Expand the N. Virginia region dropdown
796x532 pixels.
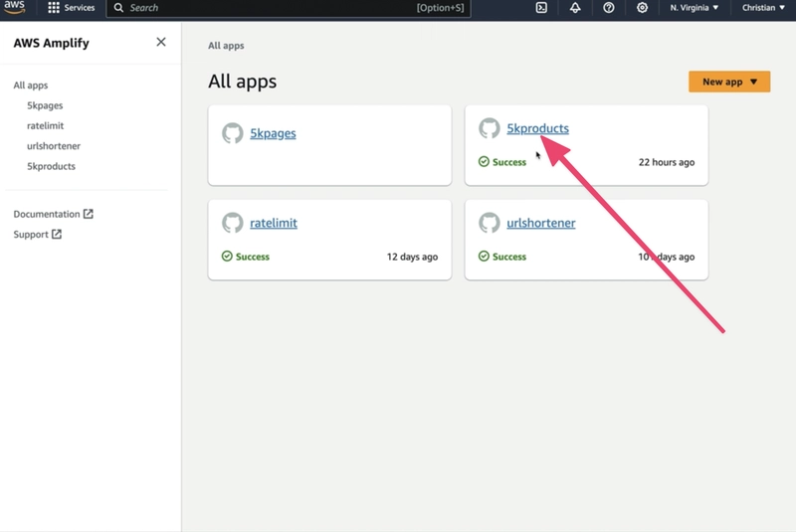[x=694, y=8]
